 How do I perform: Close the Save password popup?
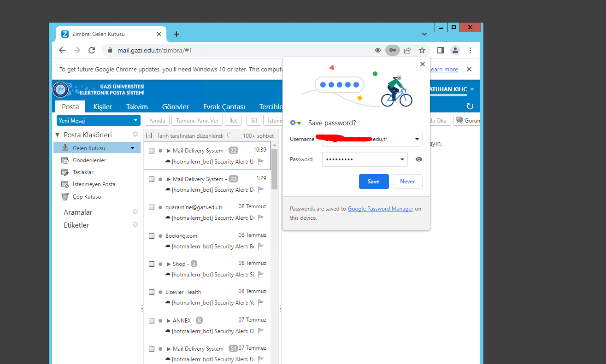pyautogui.click(x=423, y=65)
